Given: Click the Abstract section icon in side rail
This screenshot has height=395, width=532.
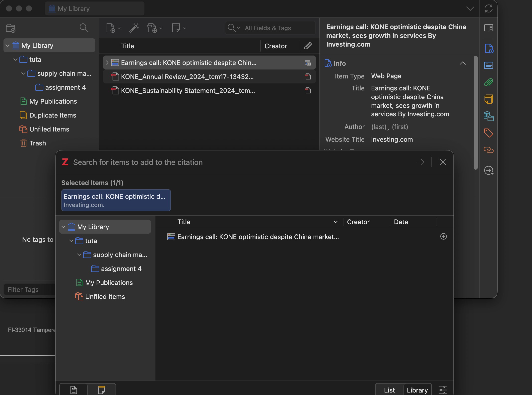Looking at the screenshot, I should (x=488, y=66).
